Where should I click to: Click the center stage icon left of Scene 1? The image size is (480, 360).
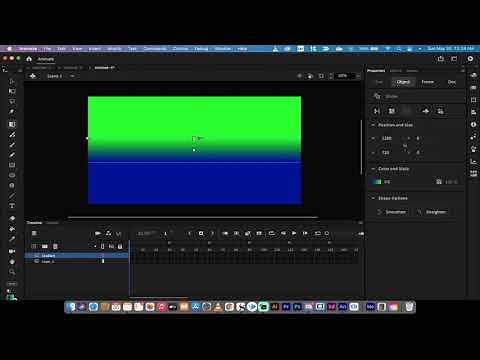[33, 76]
